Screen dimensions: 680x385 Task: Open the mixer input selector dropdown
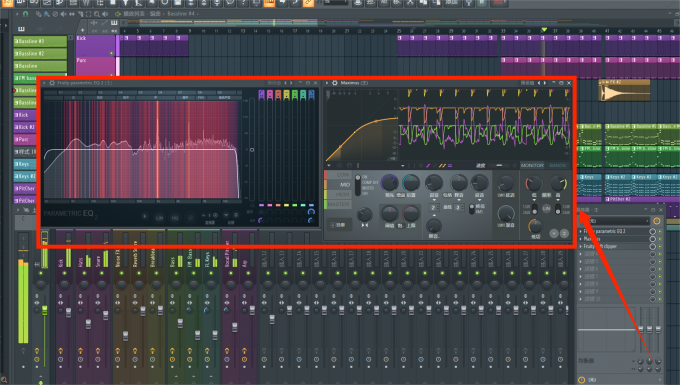pos(614,221)
